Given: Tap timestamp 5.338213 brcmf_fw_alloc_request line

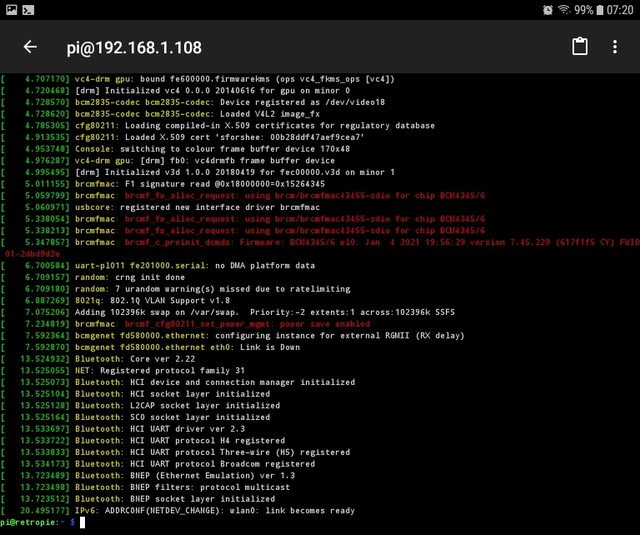Looking at the screenshot, I should (243, 231).
